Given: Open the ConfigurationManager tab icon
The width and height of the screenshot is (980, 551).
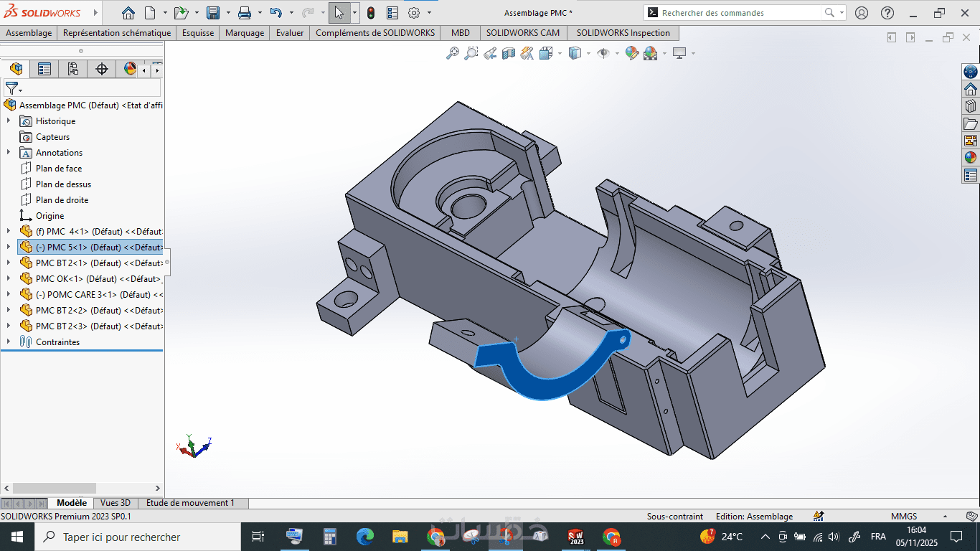Looking at the screenshot, I should tap(72, 69).
